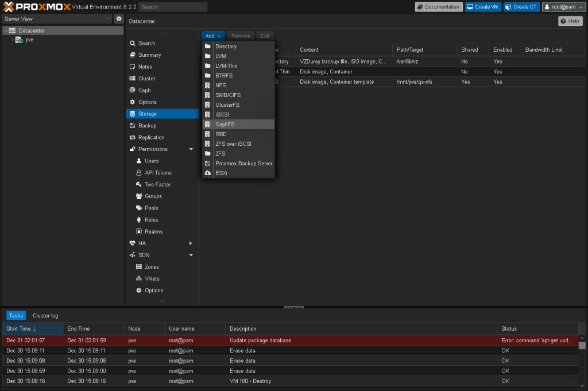Click the Proxmox Backup Server icon

click(x=208, y=163)
